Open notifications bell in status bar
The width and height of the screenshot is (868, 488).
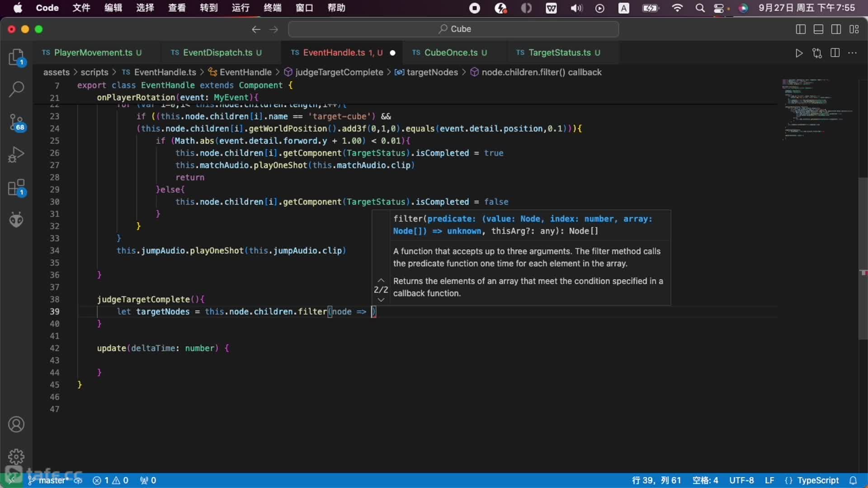(853, 480)
